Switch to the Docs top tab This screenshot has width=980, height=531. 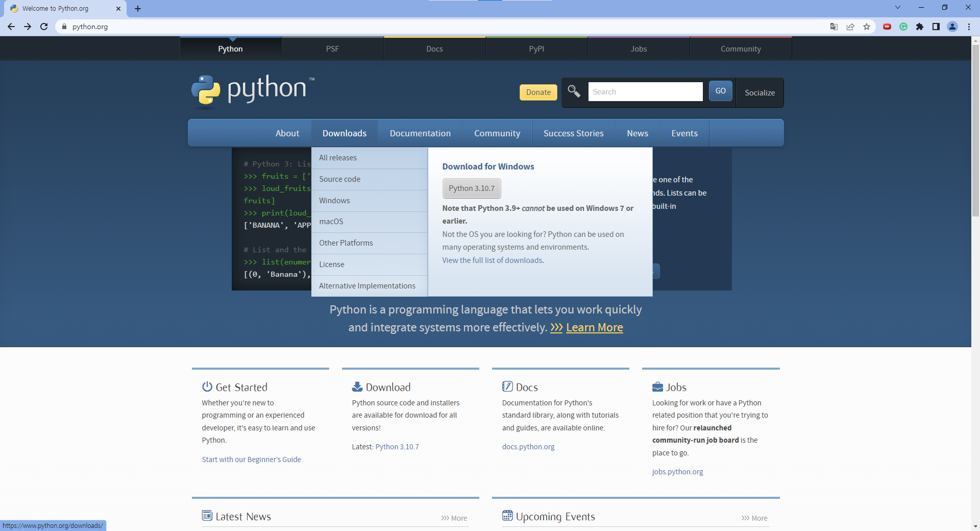coord(435,49)
